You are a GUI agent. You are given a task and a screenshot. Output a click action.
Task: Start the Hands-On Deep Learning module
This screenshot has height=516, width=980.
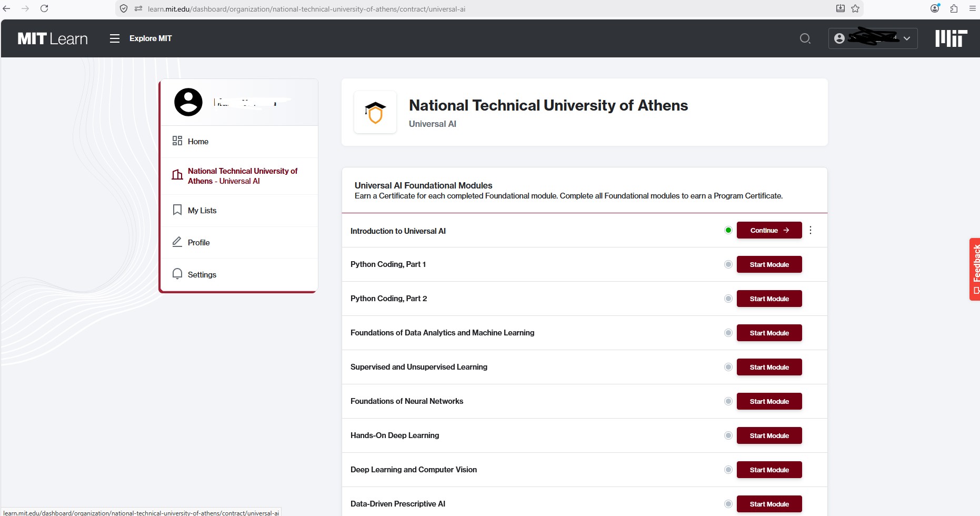coord(769,435)
